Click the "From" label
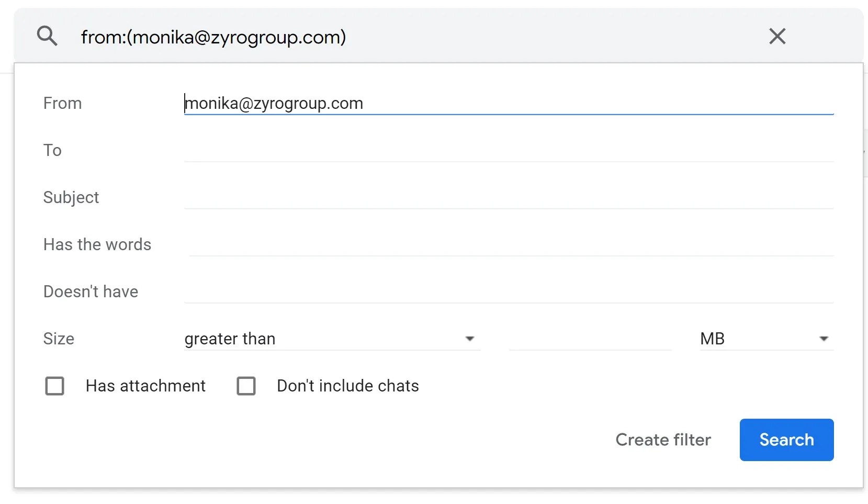 [x=62, y=103]
